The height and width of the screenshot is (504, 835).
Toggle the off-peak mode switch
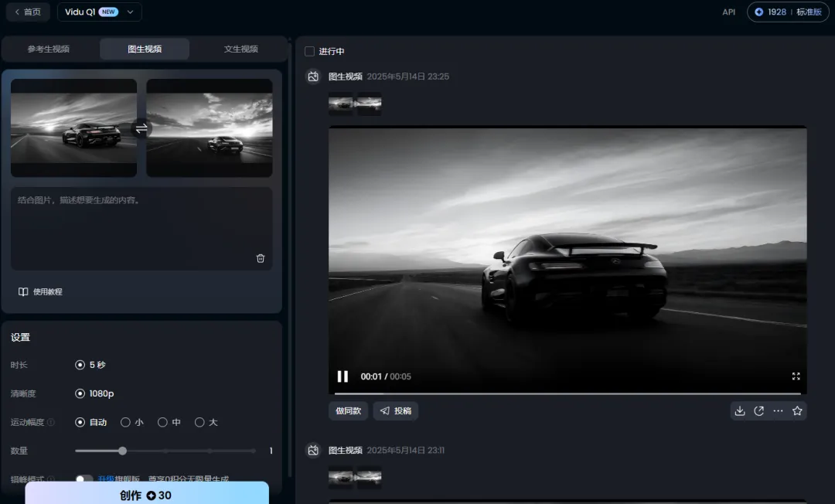(x=84, y=479)
